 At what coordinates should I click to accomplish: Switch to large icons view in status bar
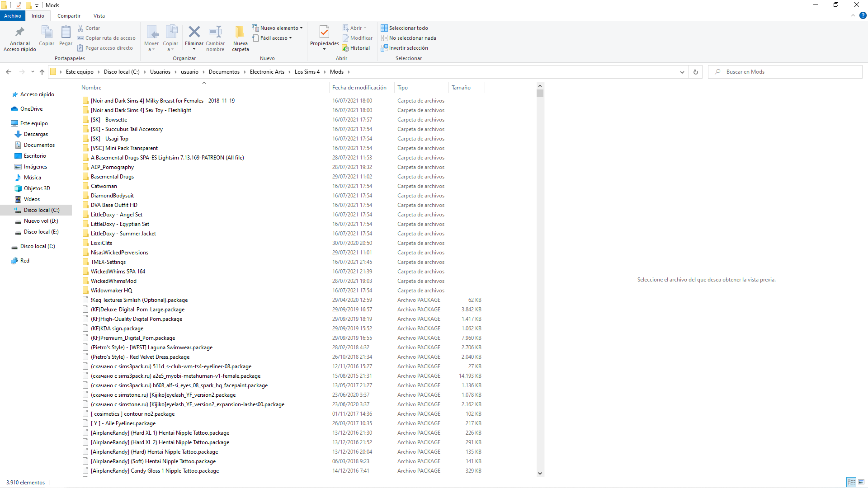[x=861, y=482]
